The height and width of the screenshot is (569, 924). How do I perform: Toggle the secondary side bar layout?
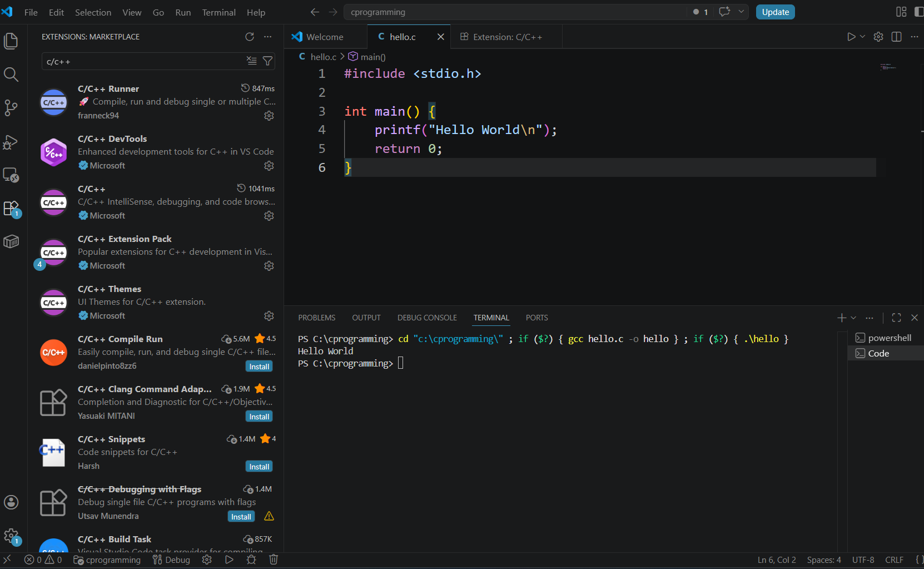coord(918,12)
